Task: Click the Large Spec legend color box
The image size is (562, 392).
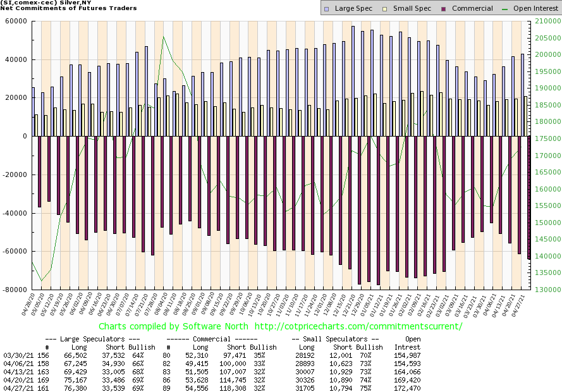Action: click(x=326, y=9)
